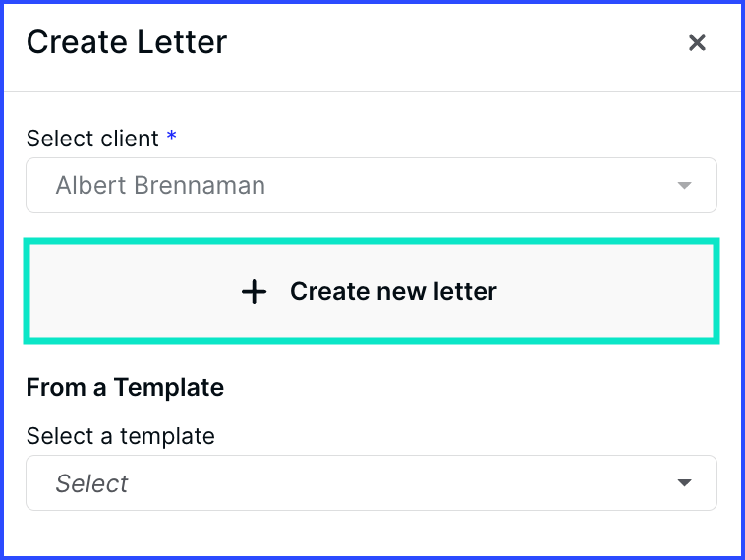
Task: Click the blue required asterisk
Action: tap(172, 138)
